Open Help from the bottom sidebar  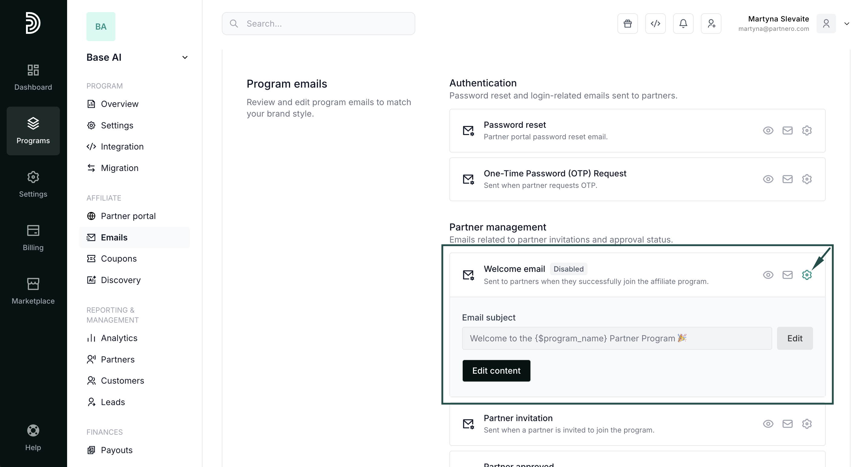point(33,437)
